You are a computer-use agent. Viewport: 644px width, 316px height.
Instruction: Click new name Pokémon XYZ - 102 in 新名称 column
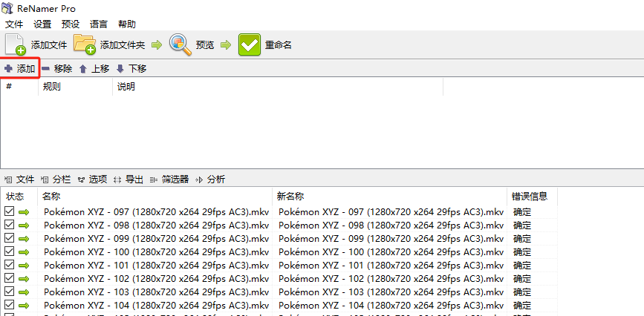(x=391, y=279)
